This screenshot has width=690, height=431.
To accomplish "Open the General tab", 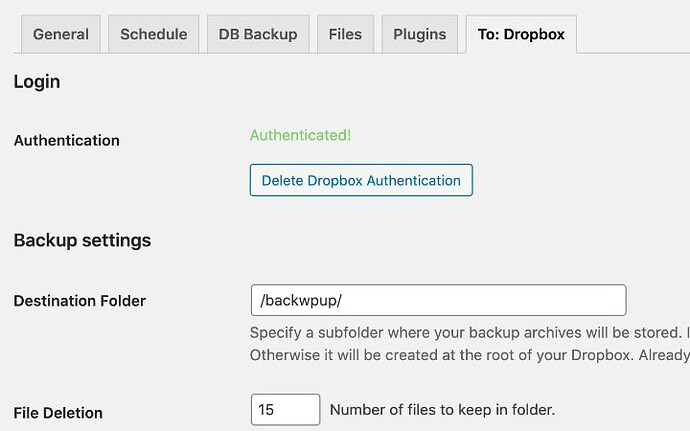I will pyautogui.click(x=61, y=34).
